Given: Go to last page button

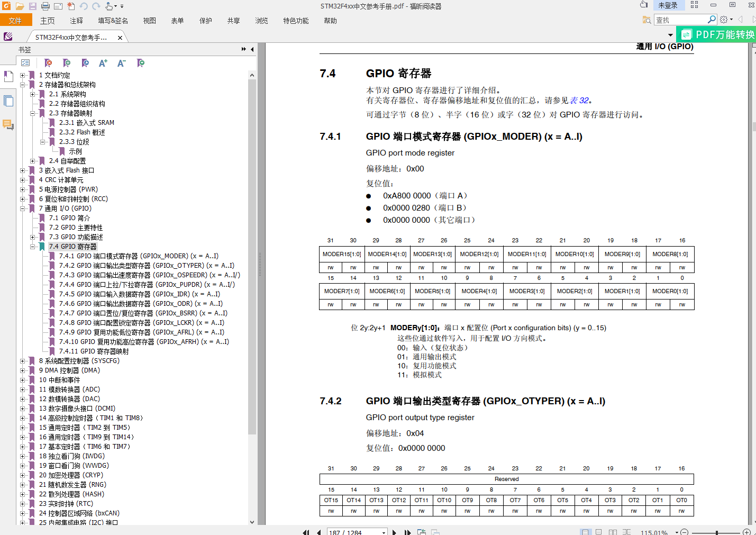Looking at the screenshot, I should [407, 532].
